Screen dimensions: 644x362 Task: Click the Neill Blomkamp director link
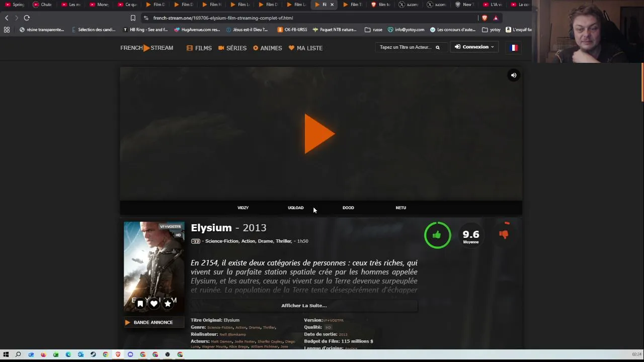[x=232, y=334]
